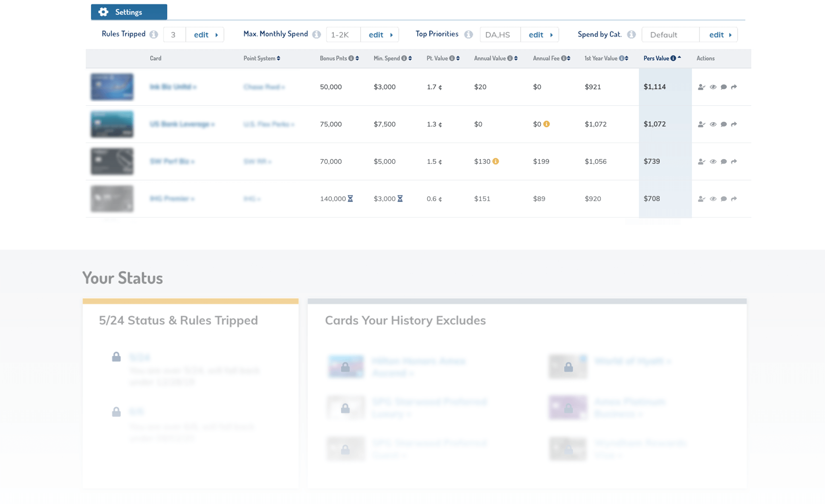This screenshot has width=825, height=504.
Task: Click the info icon beside Rules Tripped
Action: point(153,34)
